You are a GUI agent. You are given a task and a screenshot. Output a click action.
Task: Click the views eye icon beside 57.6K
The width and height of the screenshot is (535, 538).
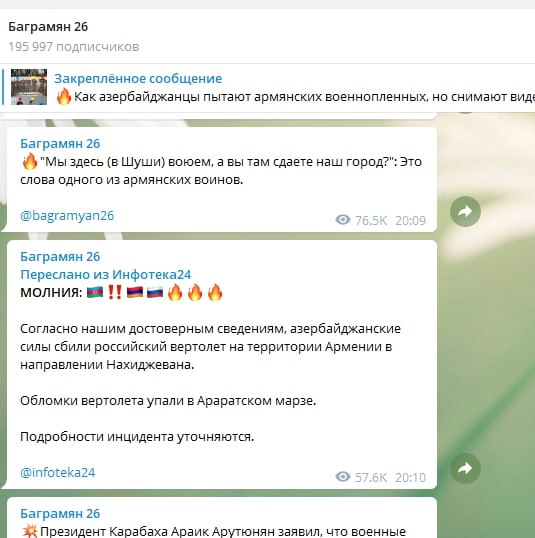pos(343,477)
